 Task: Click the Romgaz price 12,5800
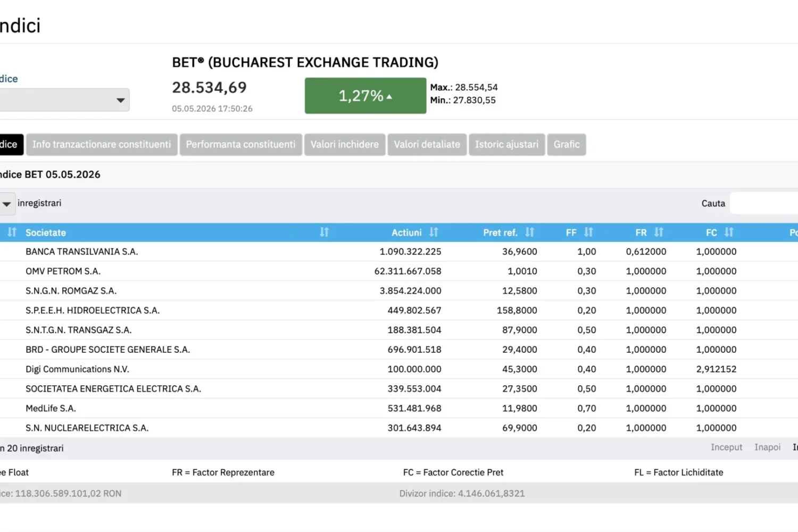pyautogui.click(x=520, y=291)
